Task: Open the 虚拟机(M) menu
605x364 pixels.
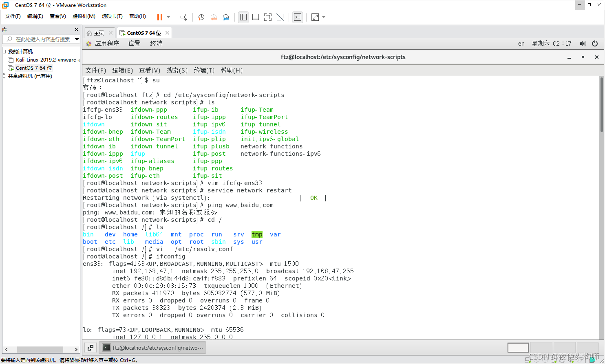Action: click(x=84, y=16)
